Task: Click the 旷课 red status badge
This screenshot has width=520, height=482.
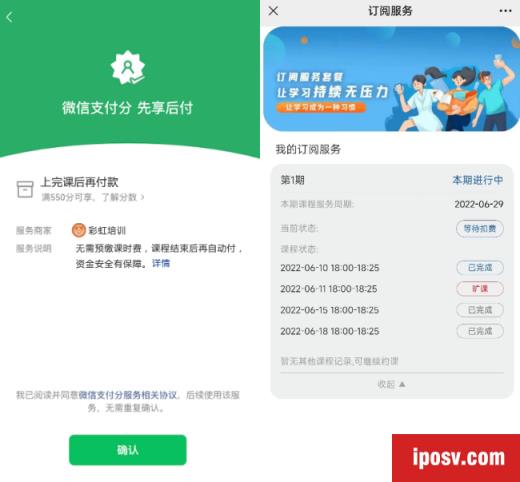Action: [x=479, y=289]
